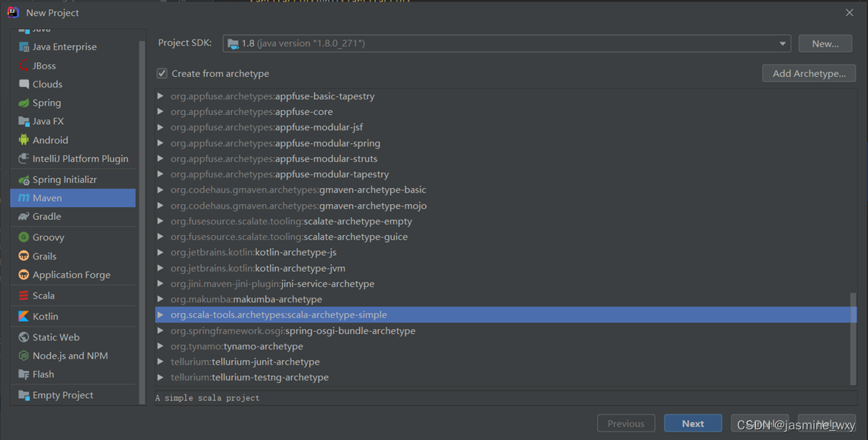Click the Java Enterprise icon in sidebar
The width and height of the screenshot is (868, 440).
tap(24, 47)
